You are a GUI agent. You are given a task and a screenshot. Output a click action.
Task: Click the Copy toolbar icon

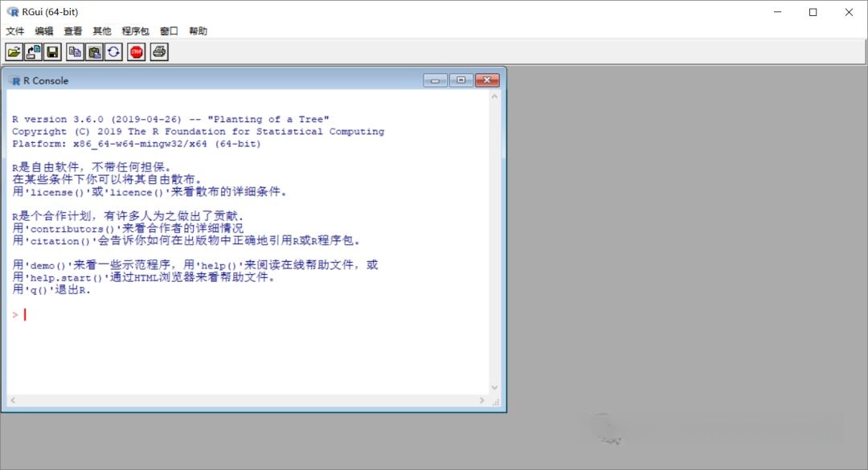[x=75, y=52]
